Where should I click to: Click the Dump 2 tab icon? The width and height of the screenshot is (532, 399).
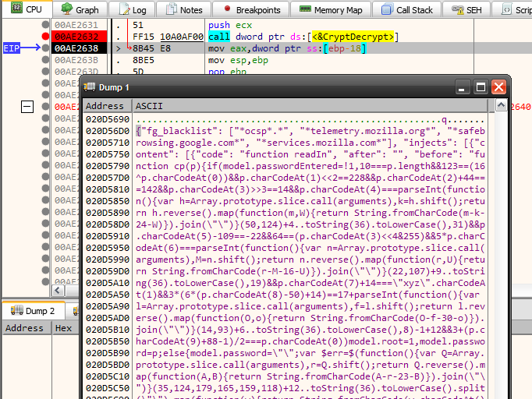tap(17, 310)
